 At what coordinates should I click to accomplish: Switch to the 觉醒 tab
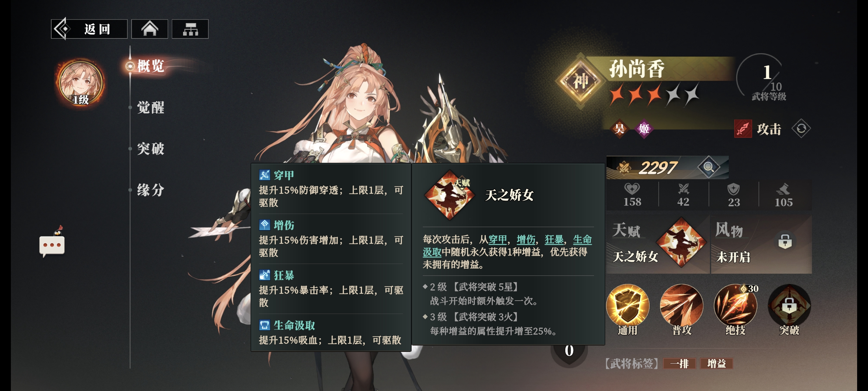[x=150, y=107]
